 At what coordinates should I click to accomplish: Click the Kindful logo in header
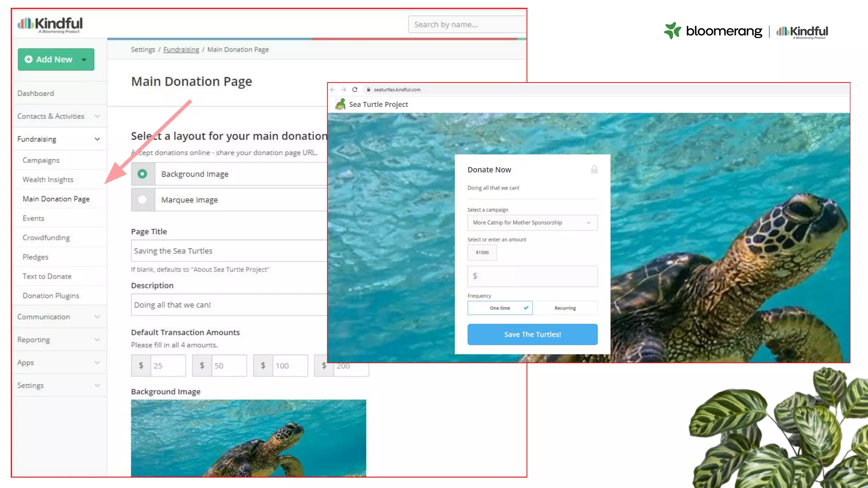(x=50, y=25)
